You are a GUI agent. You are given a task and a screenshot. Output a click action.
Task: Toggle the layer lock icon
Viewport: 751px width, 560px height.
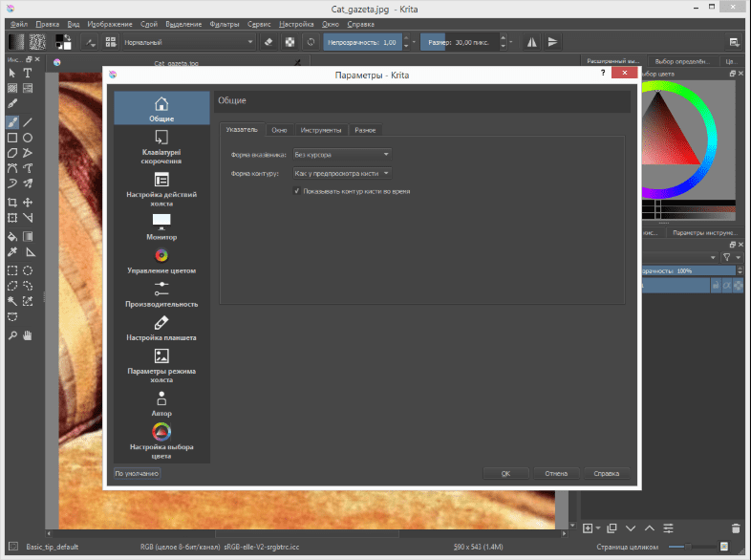[x=715, y=285]
